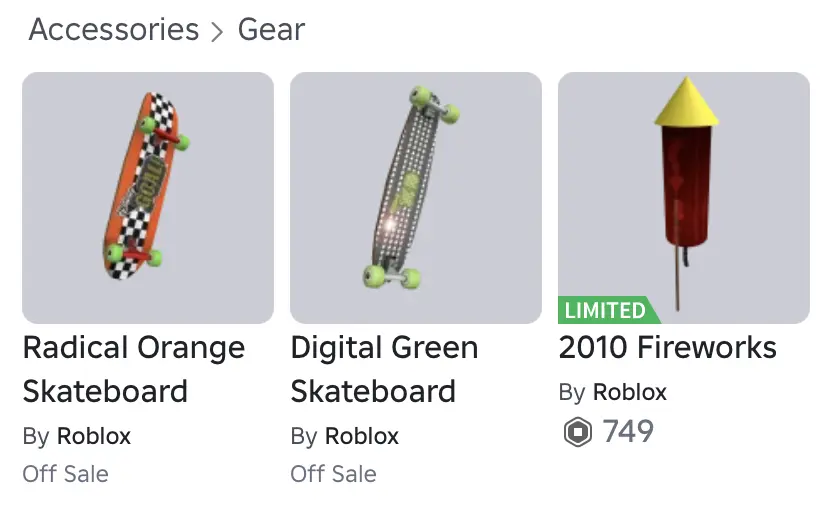This screenshot has height=518, width=840.
Task: Open Roblox creator link under Radical Orange Skateboard
Action: pyautogui.click(x=94, y=436)
